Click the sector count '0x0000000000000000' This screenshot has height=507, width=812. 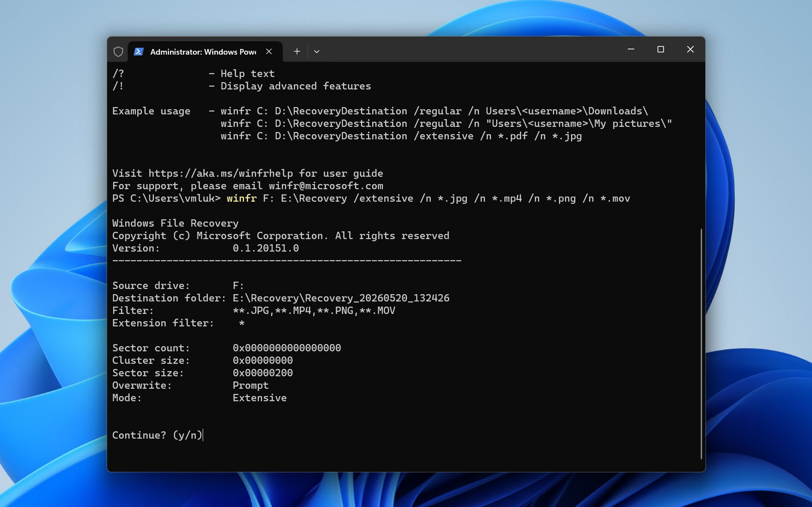click(287, 348)
